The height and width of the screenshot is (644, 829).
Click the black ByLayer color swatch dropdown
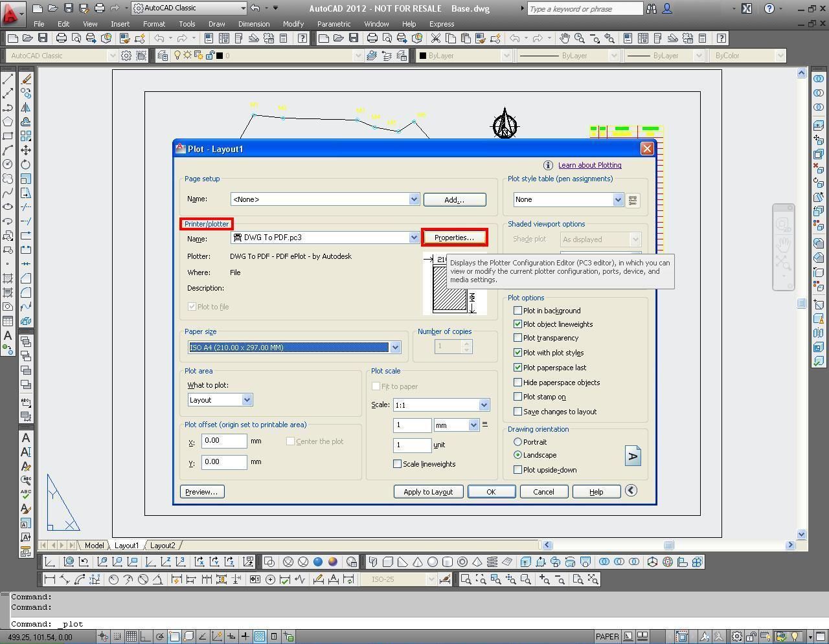tap(465, 56)
